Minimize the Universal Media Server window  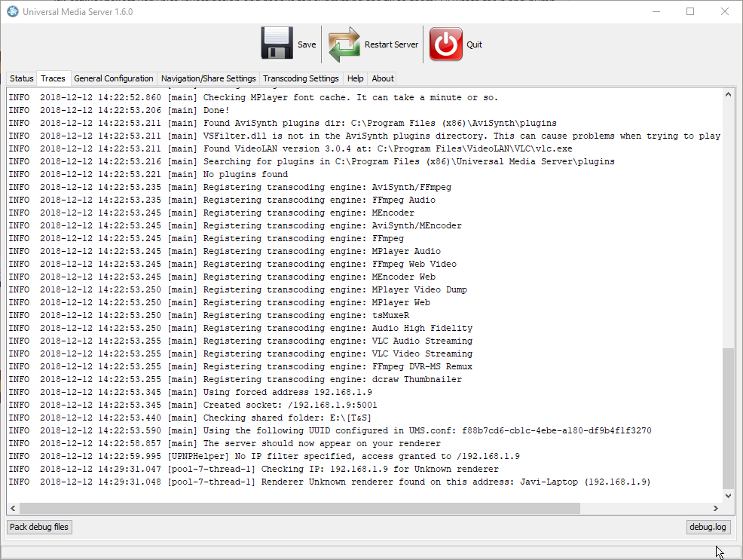pyautogui.click(x=656, y=11)
